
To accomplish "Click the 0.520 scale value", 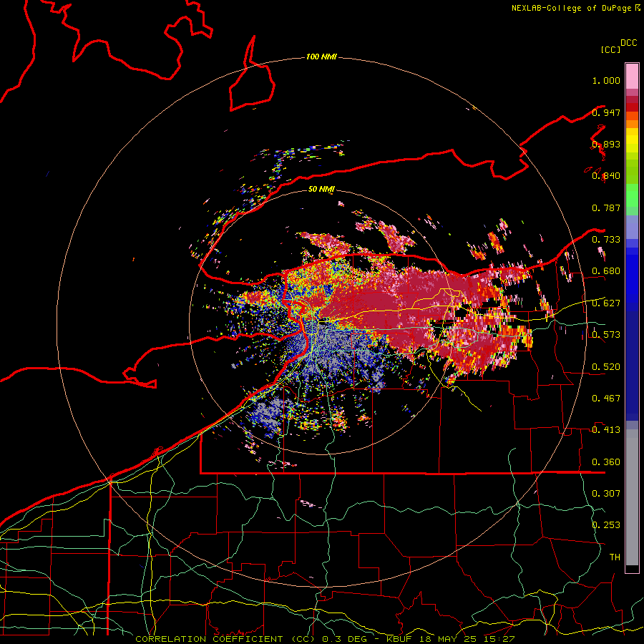I will pos(606,366).
